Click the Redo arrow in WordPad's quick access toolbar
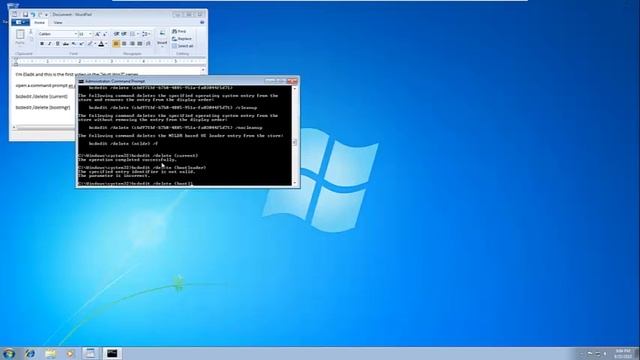The image size is (640, 360). (x=40, y=14)
